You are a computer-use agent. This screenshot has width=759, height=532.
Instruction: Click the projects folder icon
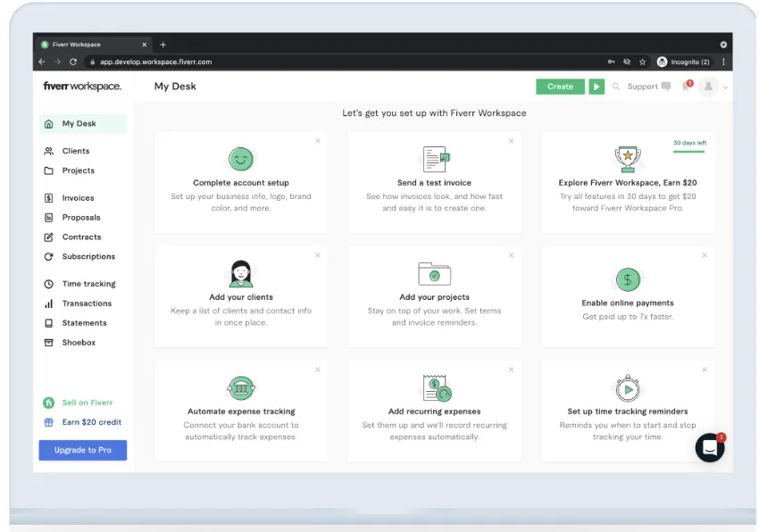(x=434, y=274)
